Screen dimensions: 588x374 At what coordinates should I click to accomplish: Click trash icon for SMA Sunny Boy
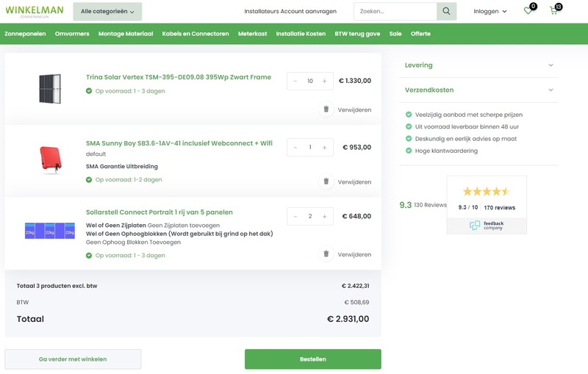click(x=326, y=181)
